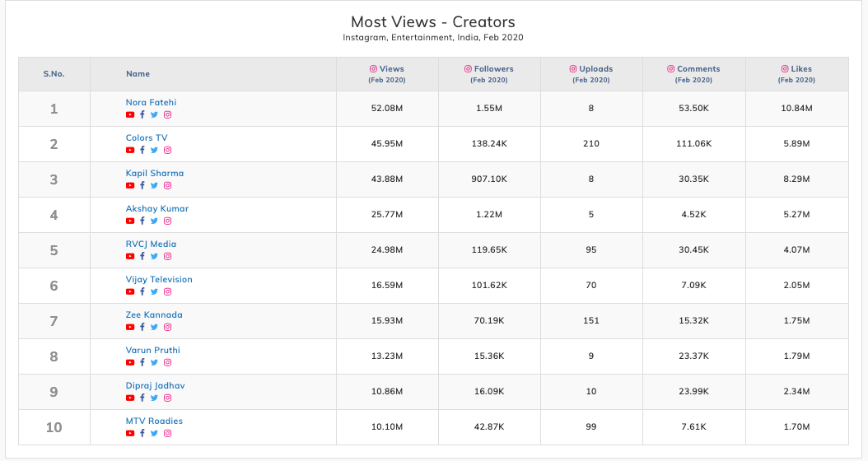
Task: Open Colors TV's Facebook icon
Action: pos(142,151)
